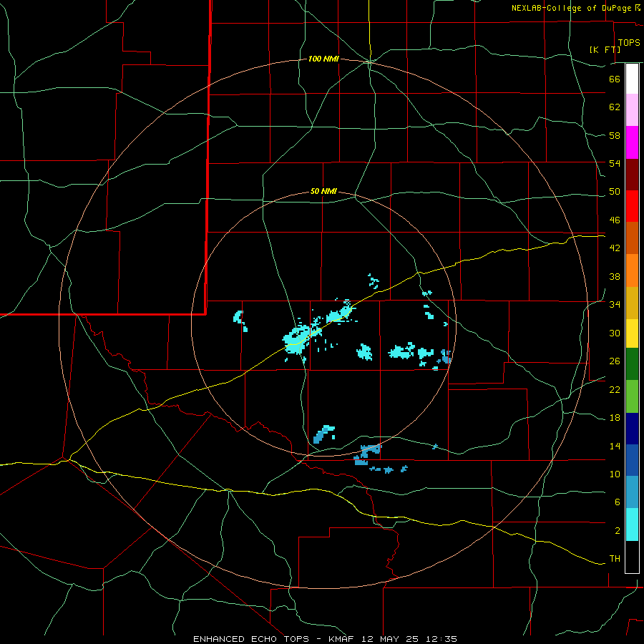This screenshot has width=644, height=644.
Task: Click the "NEXLAB-College of DuPage" header text
Action: (x=571, y=8)
